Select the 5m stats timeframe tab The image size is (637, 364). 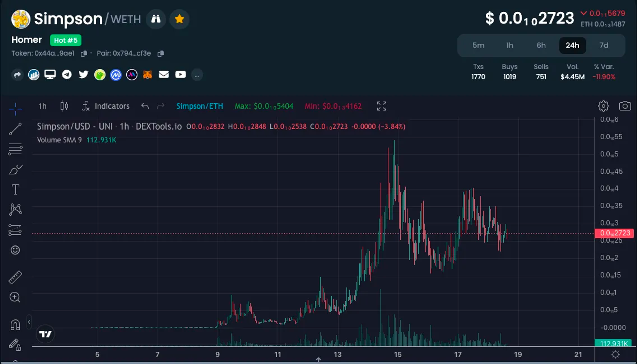pos(478,45)
